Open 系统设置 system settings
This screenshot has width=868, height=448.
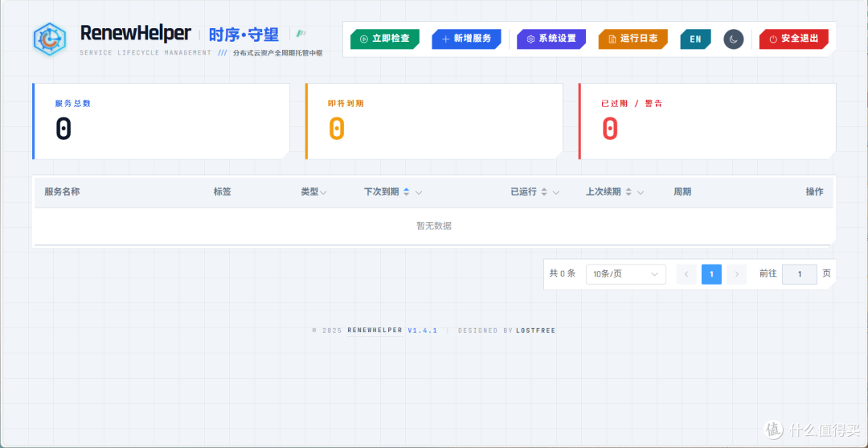551,39
